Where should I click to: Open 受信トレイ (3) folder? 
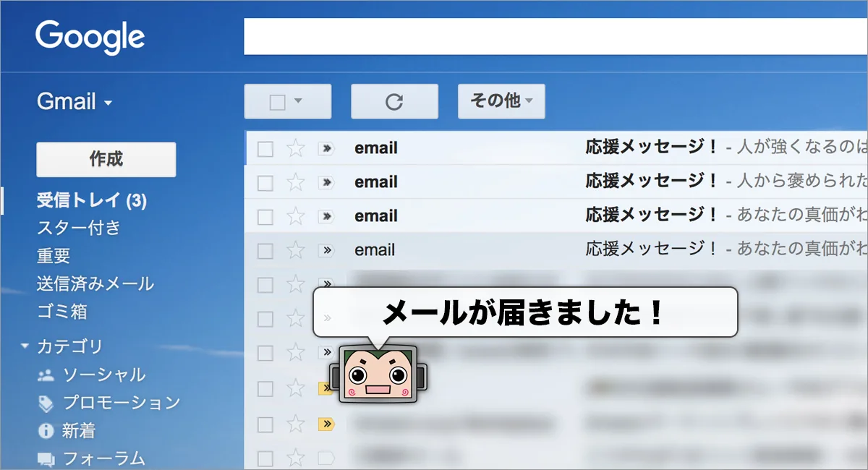point(92,200)
